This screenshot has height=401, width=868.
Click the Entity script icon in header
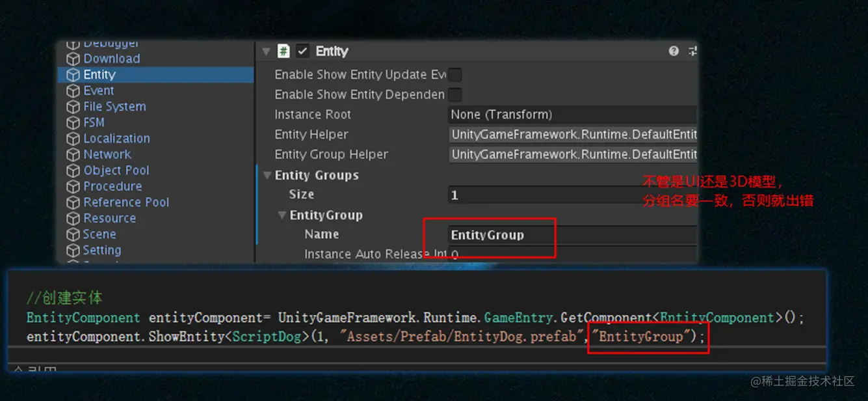[283, 51]
